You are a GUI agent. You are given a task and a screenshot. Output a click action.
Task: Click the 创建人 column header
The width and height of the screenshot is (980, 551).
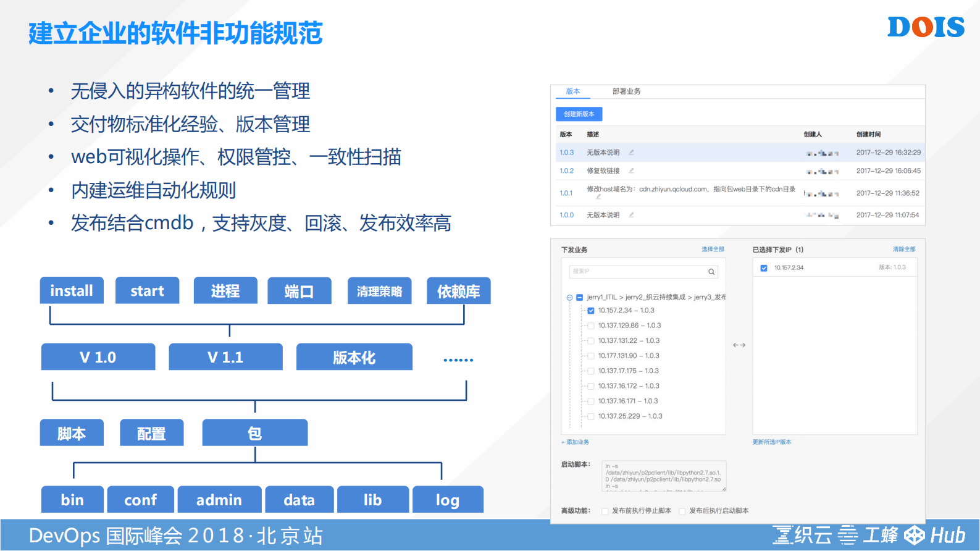coord(813,135)
